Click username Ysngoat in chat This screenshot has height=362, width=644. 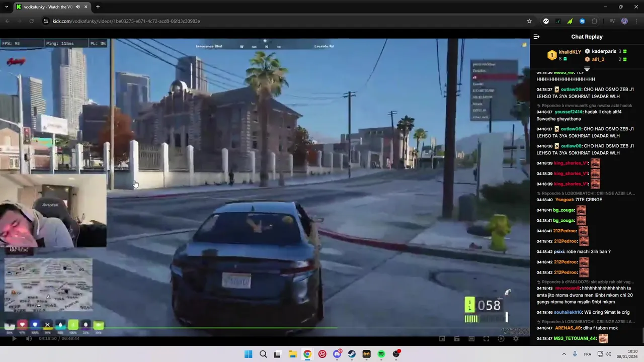coord(565,200)
